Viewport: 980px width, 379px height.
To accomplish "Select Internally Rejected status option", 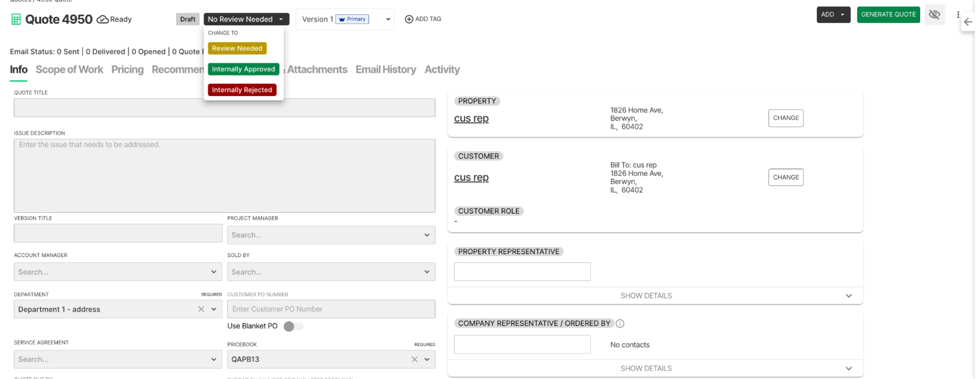I will point(242,90).
